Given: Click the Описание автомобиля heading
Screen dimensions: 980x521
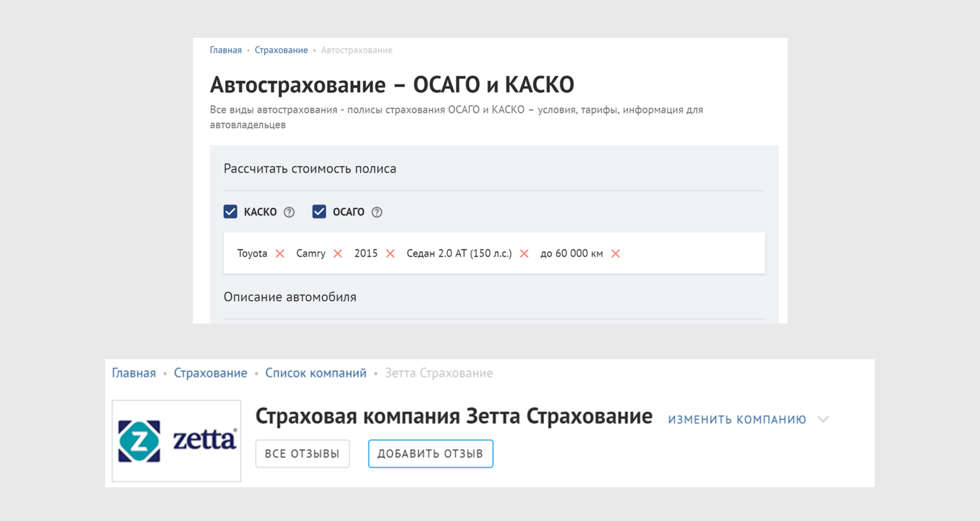Looking at the screenshot, I should tap(290, 297).
